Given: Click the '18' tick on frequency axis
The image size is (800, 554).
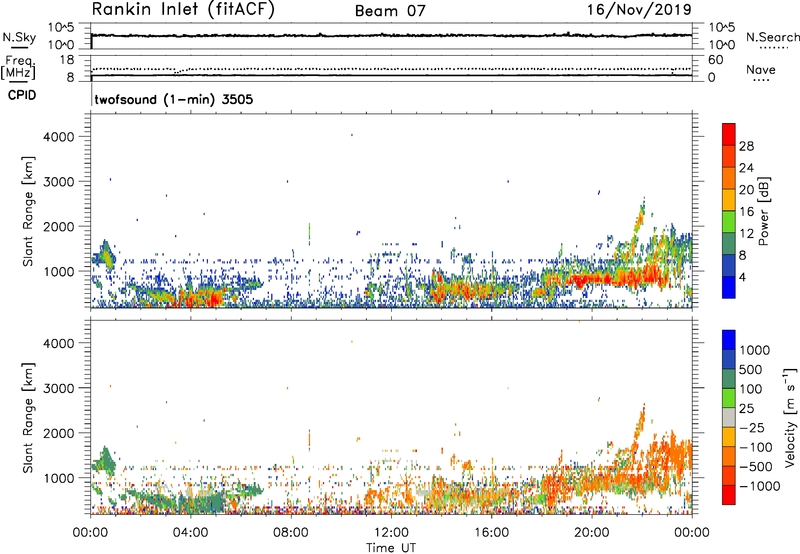Looking at the screenshot, I should tap(67, 60).
